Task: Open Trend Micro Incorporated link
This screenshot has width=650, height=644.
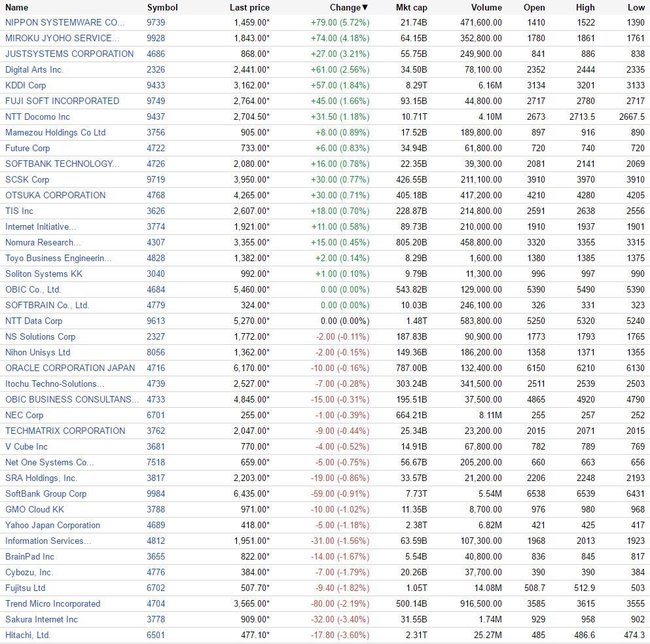Action: [52, 604]
